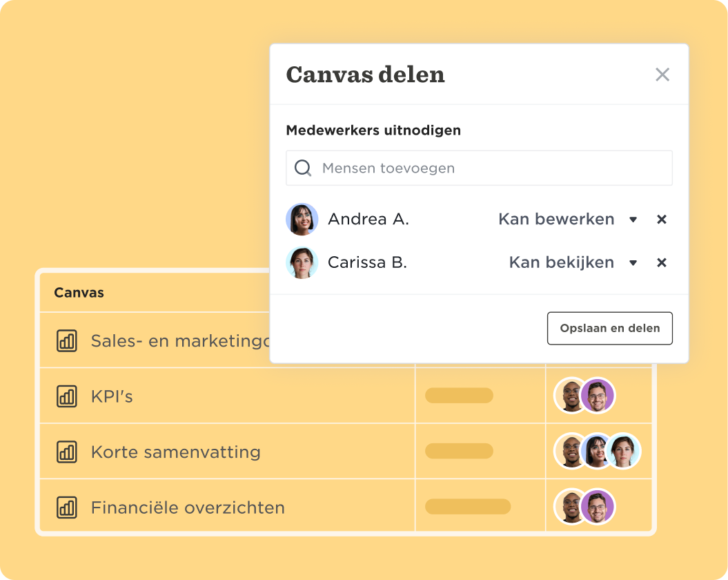728x580 pixels.
Task: Click the Canvas column header
Action: tap(79, 292)
